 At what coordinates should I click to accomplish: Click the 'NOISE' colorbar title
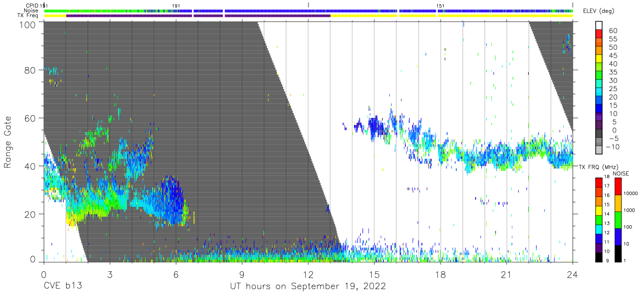621,173
